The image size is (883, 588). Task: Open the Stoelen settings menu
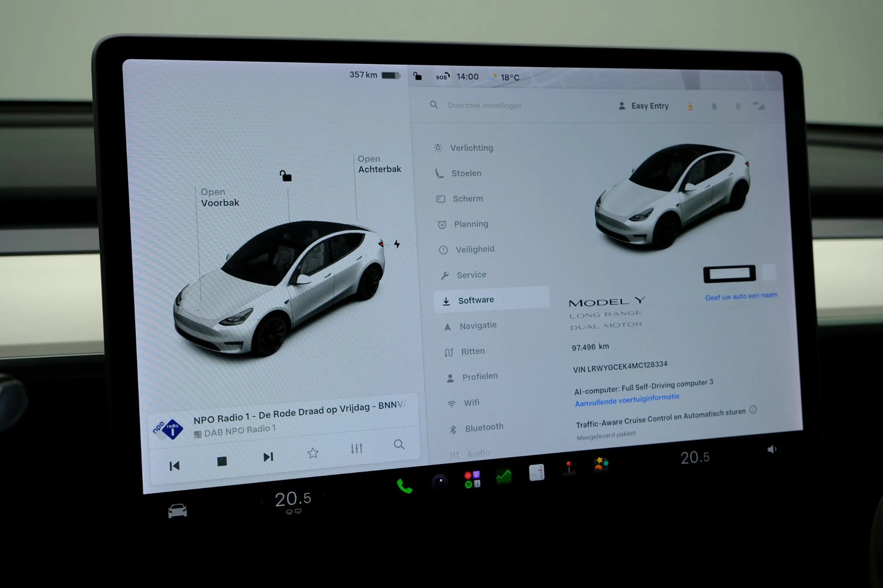458,173
